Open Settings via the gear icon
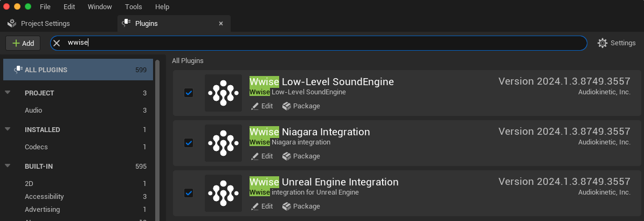 (603, 43)
